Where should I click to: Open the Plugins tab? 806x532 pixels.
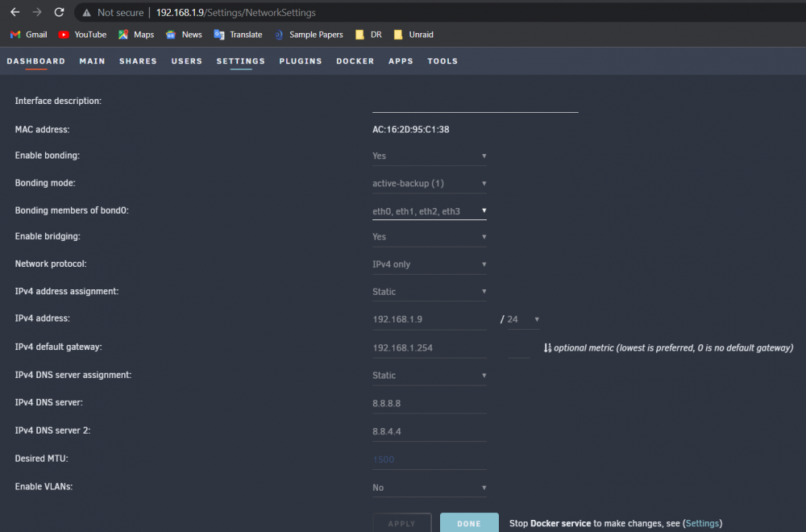pos(301,61)
